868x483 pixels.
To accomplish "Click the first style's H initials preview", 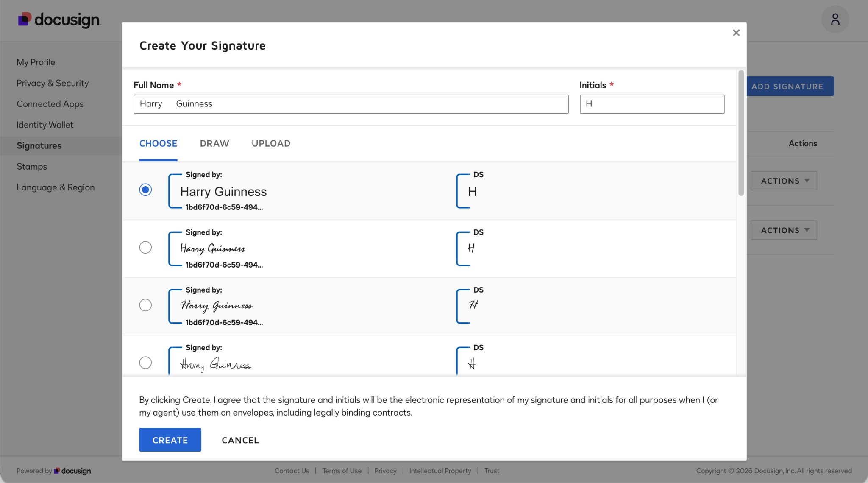I will pos(472,192).
